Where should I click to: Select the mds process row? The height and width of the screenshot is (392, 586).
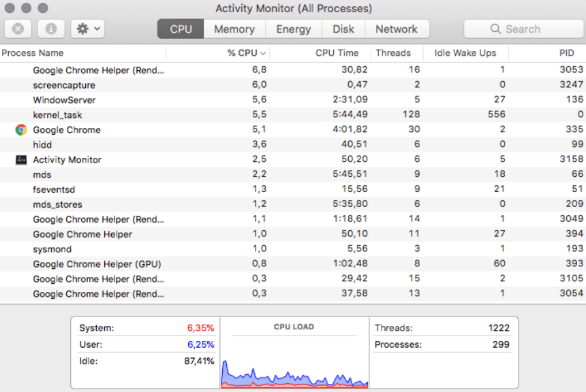click(293, 174)
